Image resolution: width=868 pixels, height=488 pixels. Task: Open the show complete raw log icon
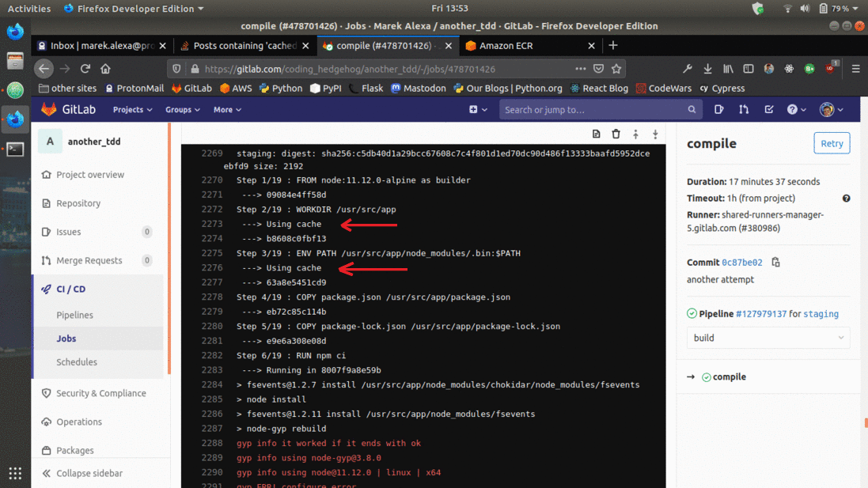pos(596,134)
